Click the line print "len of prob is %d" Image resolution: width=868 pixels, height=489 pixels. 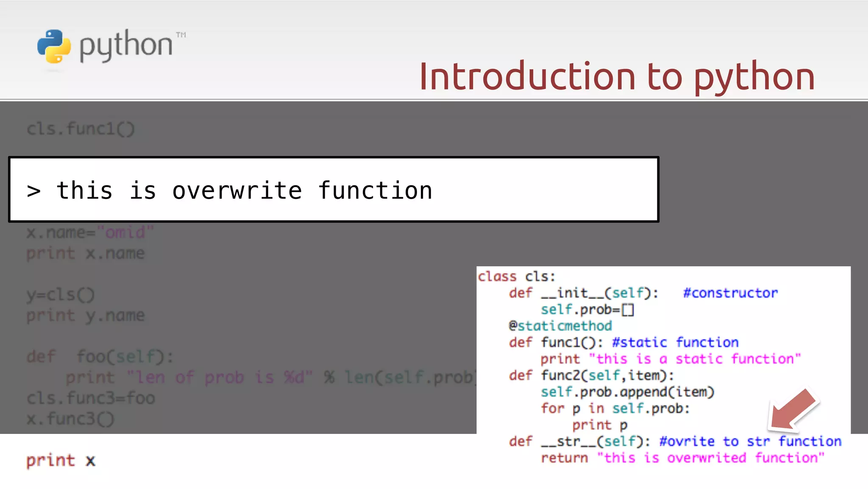tap(271, 377)
